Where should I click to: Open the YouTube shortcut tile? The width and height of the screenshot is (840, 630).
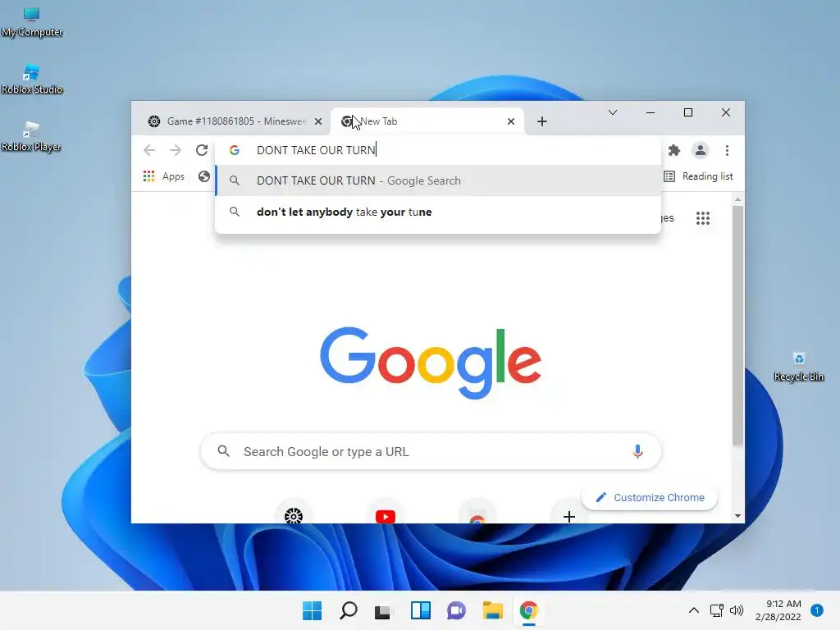coord(386,515)
